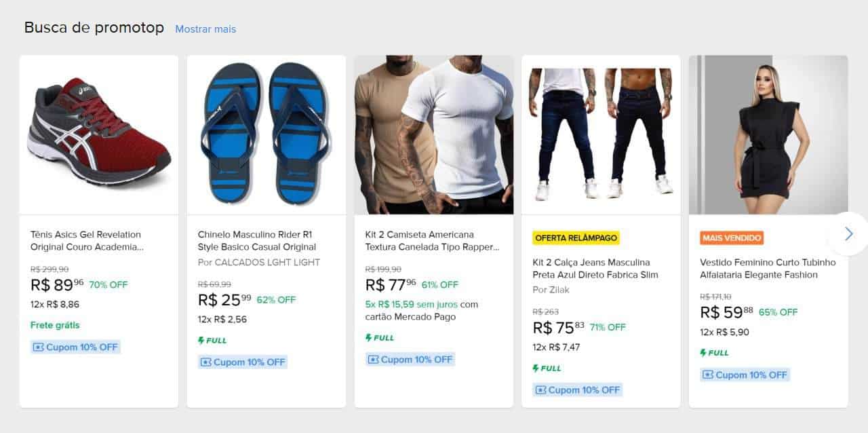Click the OFERTA RELÂMPAGO badge

click(576, 238)
